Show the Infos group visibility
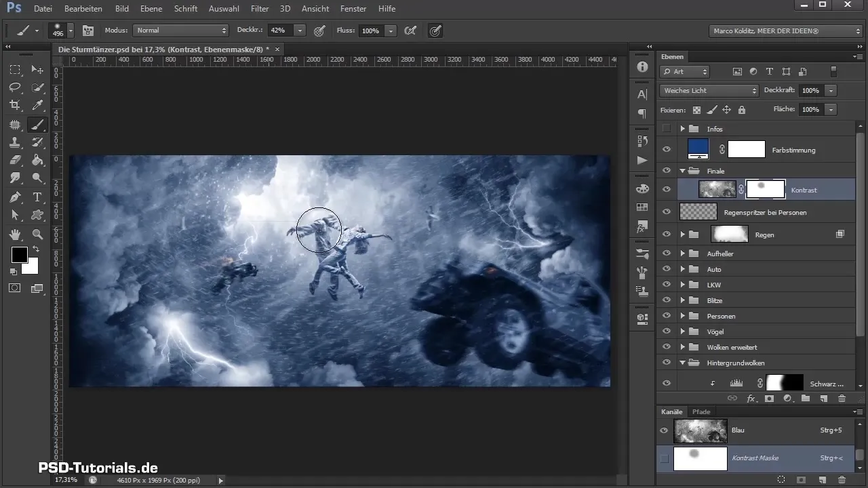Image resolution: width=868 pixels, height=488 pixels. (666, 128)
